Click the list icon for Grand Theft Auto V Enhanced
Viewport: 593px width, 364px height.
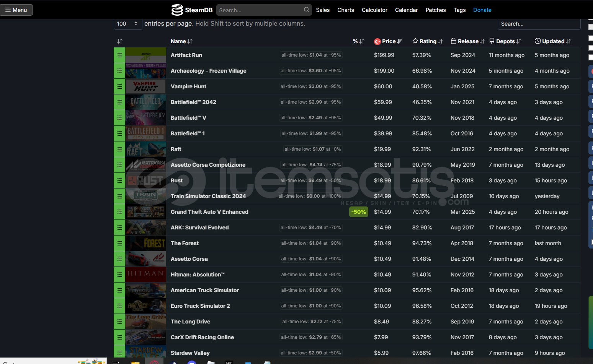click(119, 212)
